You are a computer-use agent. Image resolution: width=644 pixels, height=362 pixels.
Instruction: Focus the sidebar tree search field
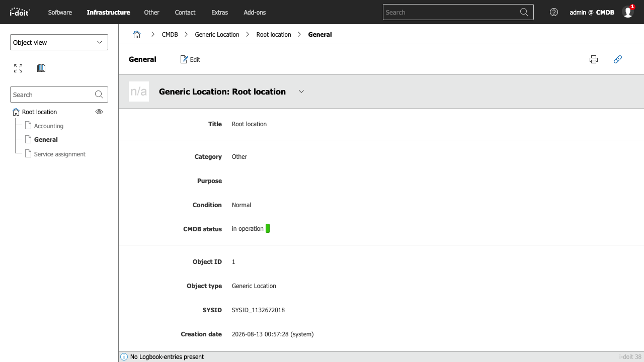click(59, 95)
